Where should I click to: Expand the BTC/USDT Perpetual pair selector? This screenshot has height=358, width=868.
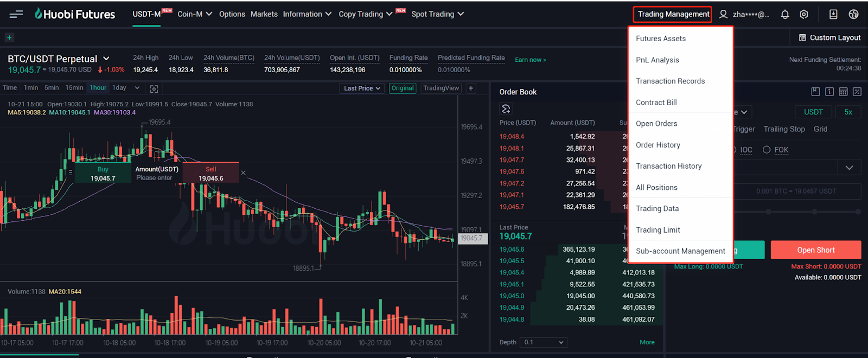(106, 59)
